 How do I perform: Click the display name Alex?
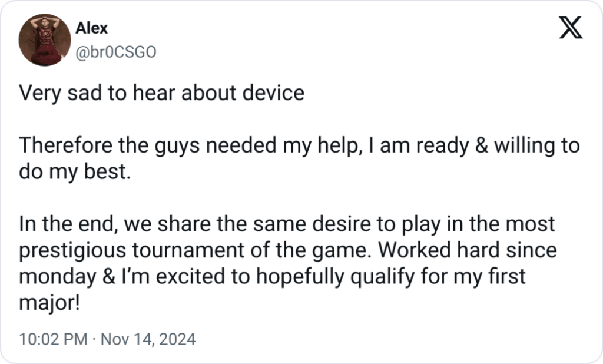tap(92, 27)
